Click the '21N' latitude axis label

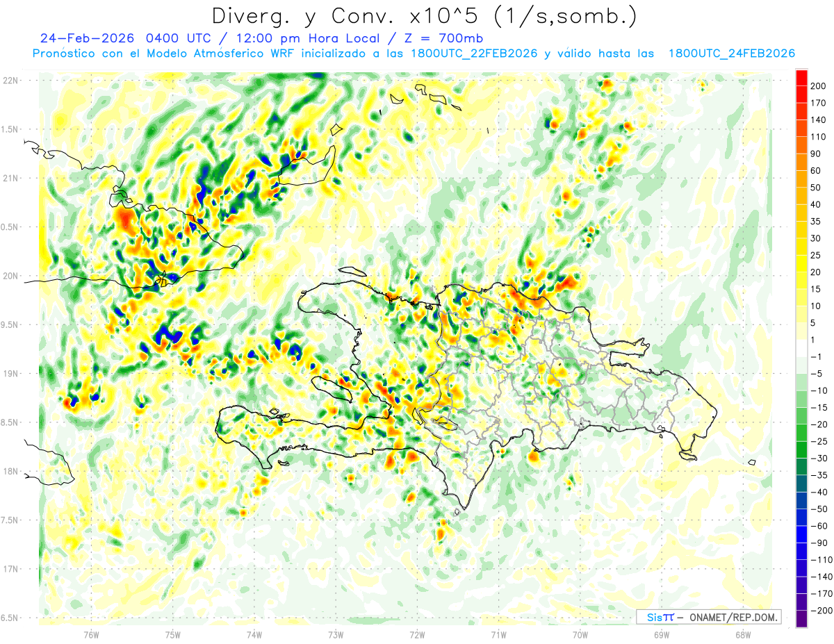[x=10, y=178]
